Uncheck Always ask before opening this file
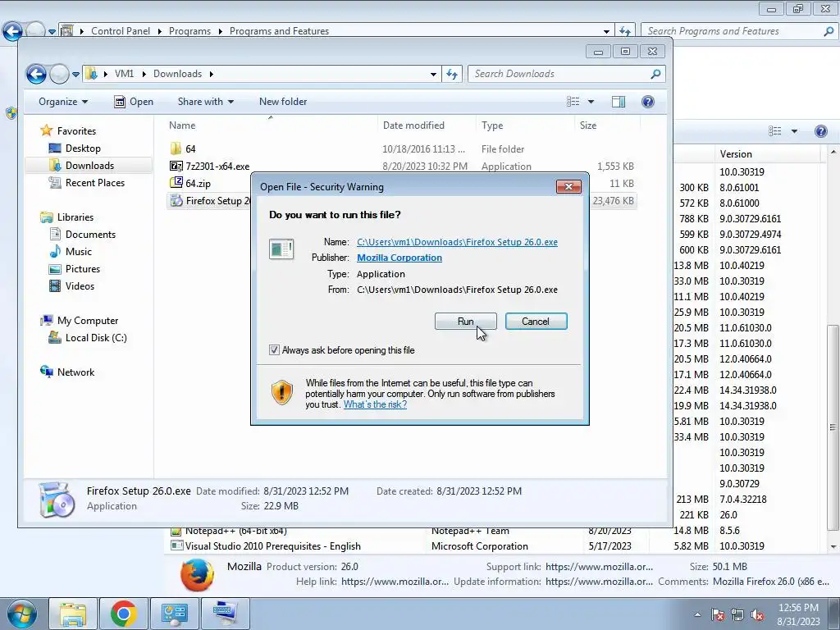Image resolution: width=840 pixels, height=630 pixels. (x=274, y=349)
